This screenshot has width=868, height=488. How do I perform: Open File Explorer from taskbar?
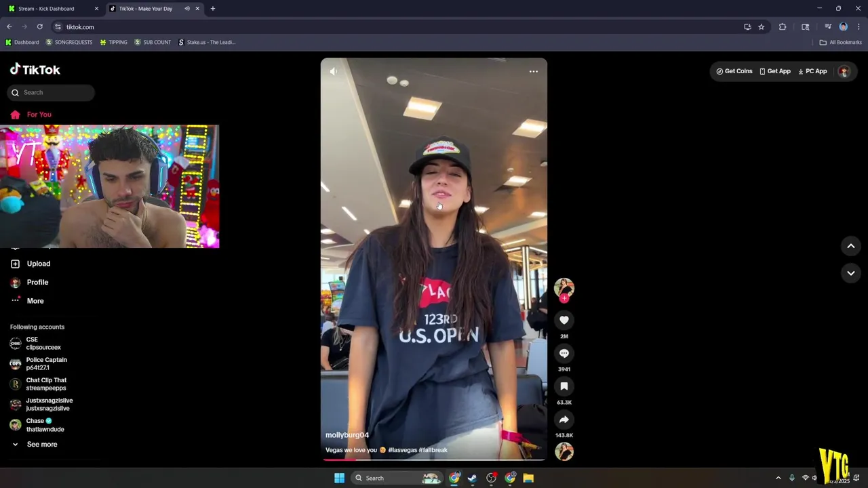click(528, 478)
